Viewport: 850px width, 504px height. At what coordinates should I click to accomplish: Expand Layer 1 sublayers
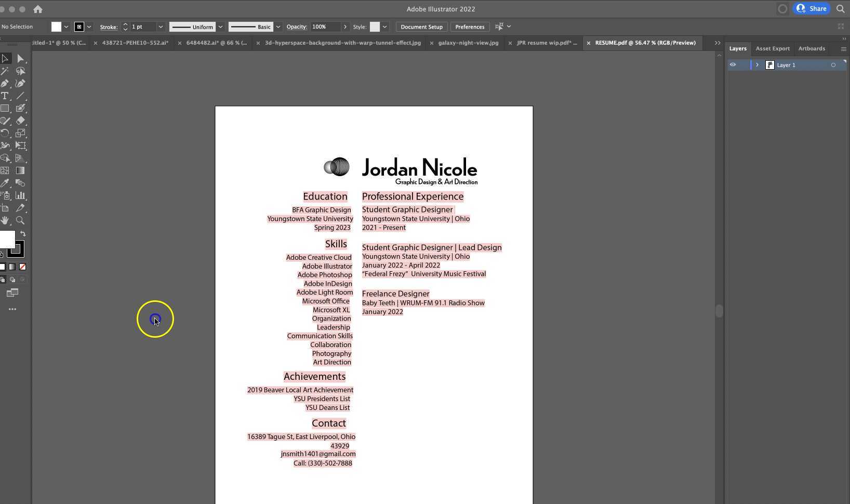(x=757, y=65)
